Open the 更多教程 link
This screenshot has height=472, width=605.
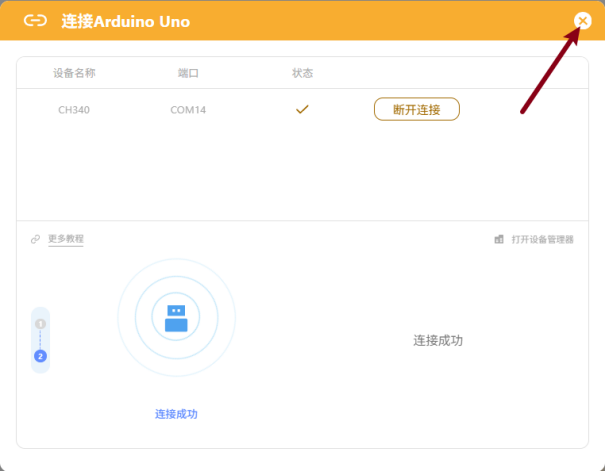66,239
